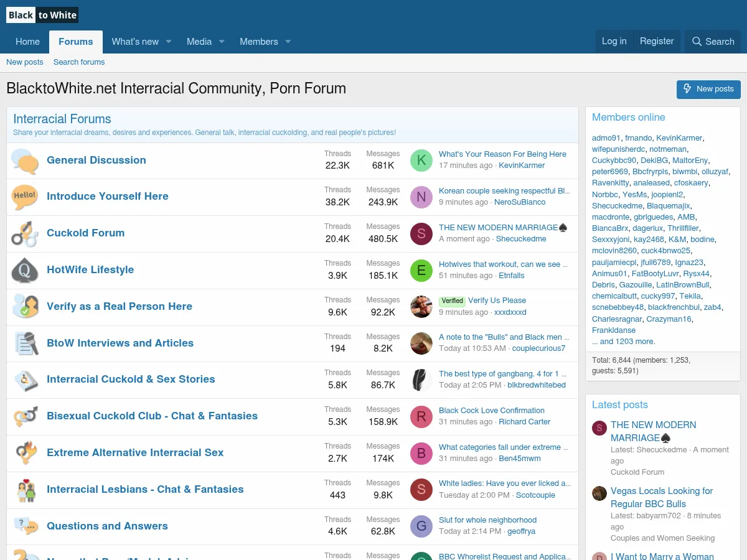Screen dimensions: 747x560
Task: Select the Forums tab
Action: click(x=76, y=42)
